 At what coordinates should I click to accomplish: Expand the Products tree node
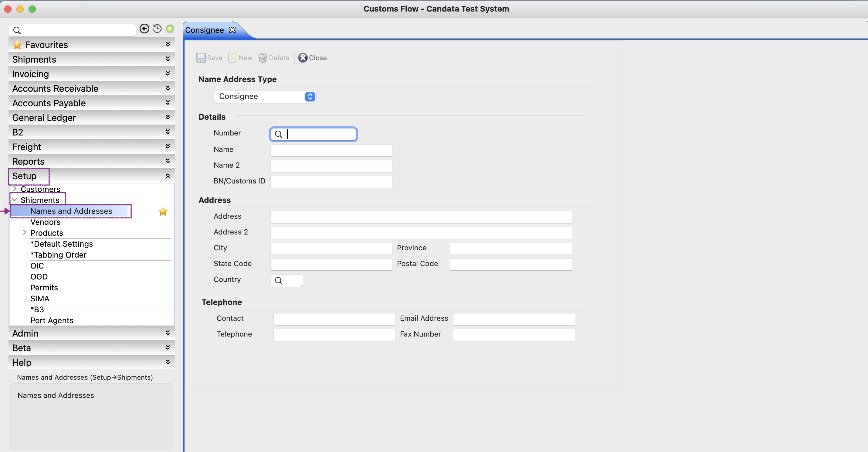[24, 232]
